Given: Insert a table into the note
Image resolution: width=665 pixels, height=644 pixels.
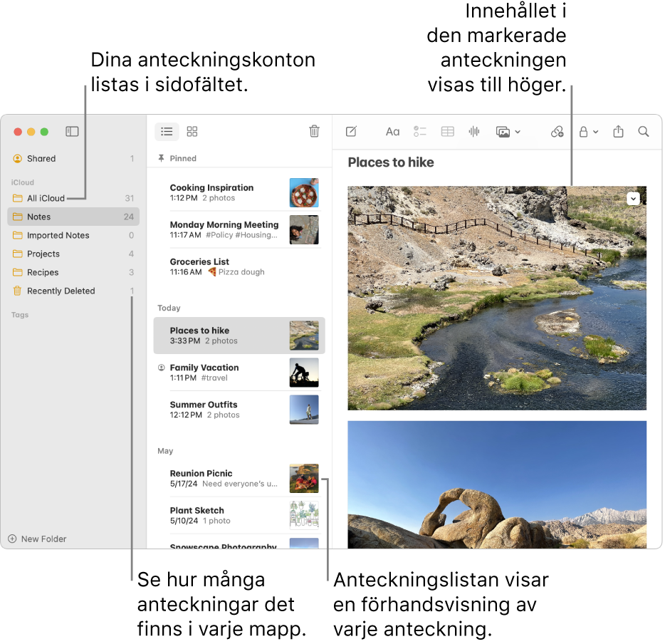Looking at the screenshot, I should 447,132.
